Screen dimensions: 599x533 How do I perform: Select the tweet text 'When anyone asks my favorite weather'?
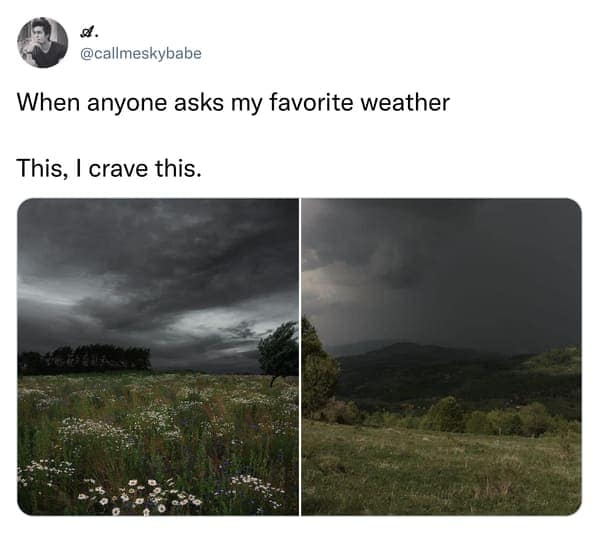pos(233,102)
